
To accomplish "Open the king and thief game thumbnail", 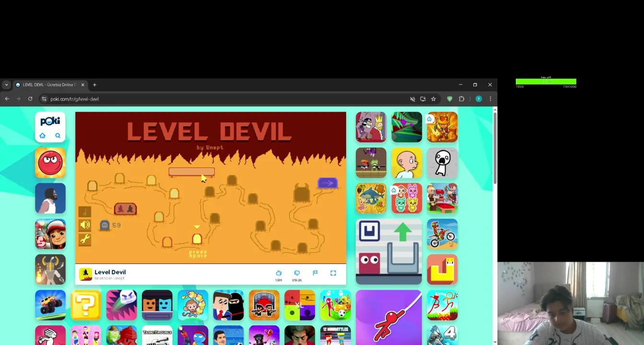I will click(371, 127).
